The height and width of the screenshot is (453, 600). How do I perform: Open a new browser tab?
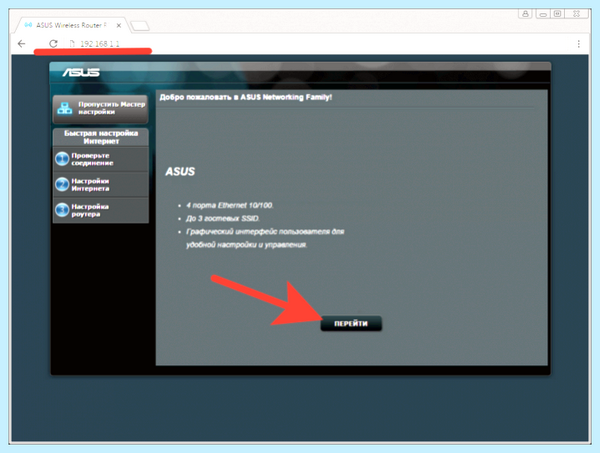[x=140, y=26]
